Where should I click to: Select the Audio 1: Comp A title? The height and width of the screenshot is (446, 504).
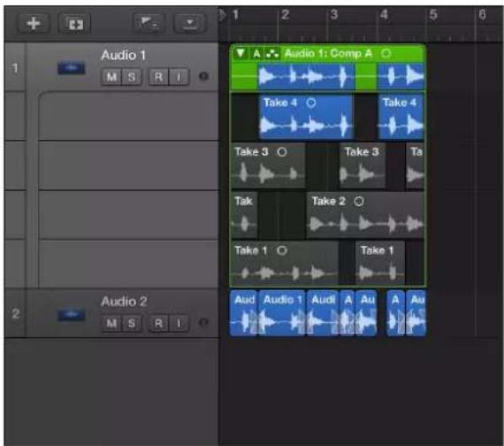coord(328,53)
